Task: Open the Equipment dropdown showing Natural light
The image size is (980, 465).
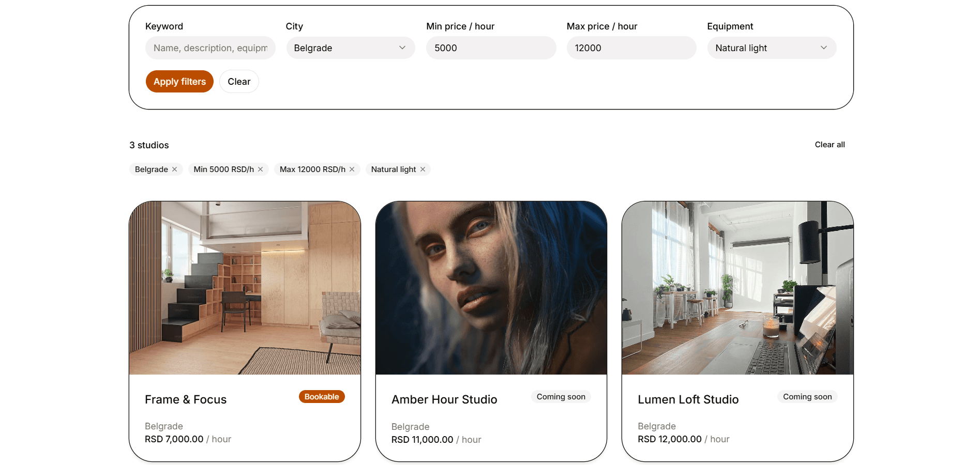Action: 772,48
